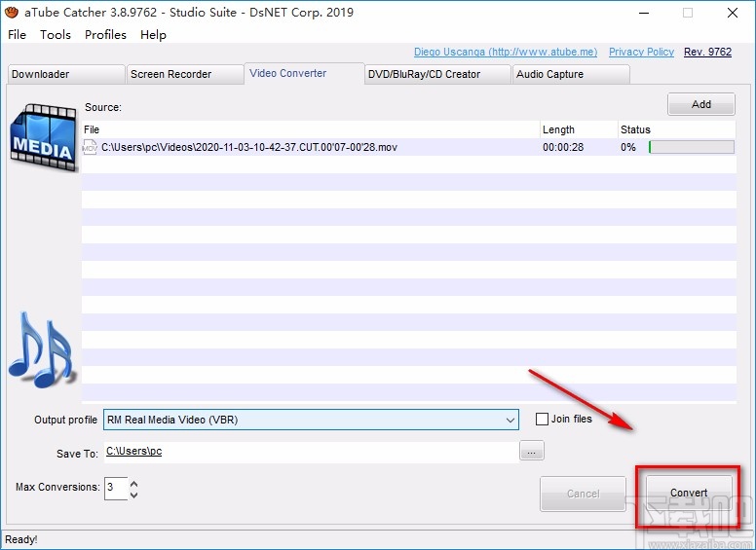
Task: Open the File menu
Action: [17, 34]
